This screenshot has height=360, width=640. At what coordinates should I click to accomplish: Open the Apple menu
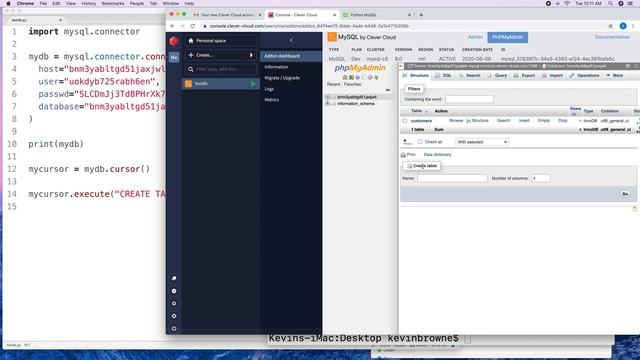(x=8, y=3)
